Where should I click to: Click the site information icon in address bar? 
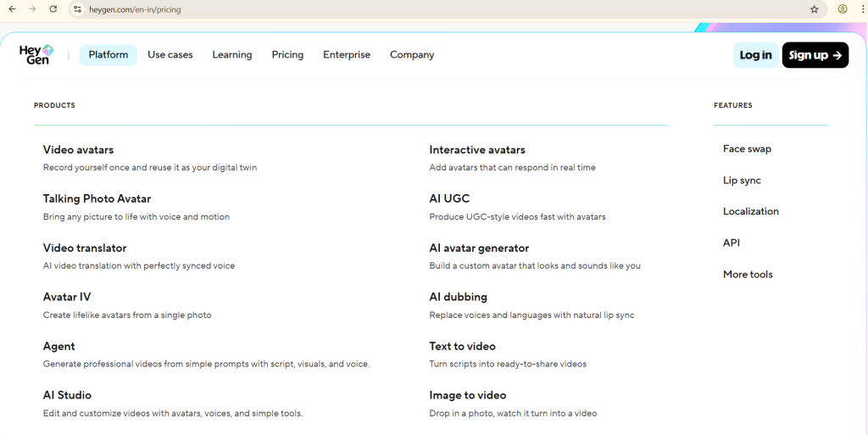pos(76,9)
